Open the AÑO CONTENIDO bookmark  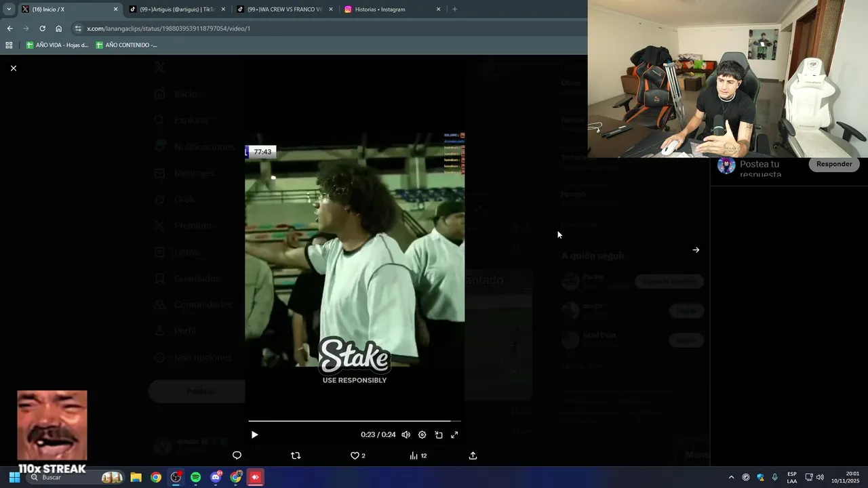pyautogui.click(x=126, y=45)
